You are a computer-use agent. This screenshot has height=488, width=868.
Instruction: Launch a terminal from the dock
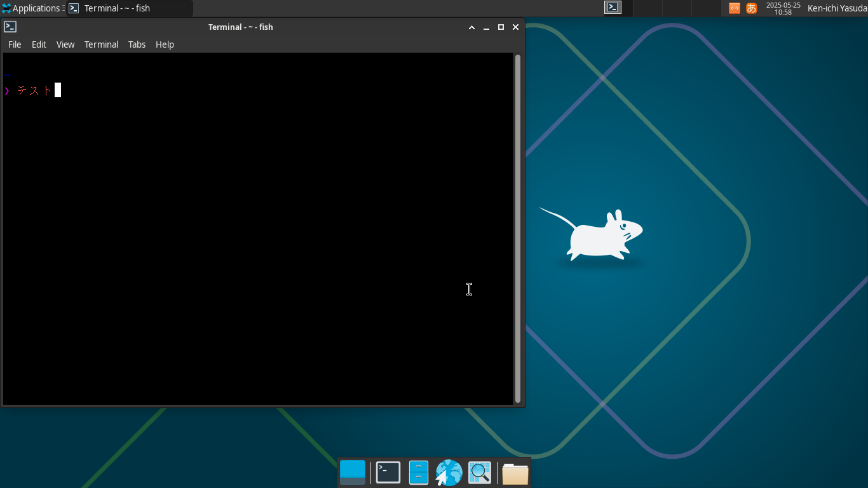tap(388, 472)
